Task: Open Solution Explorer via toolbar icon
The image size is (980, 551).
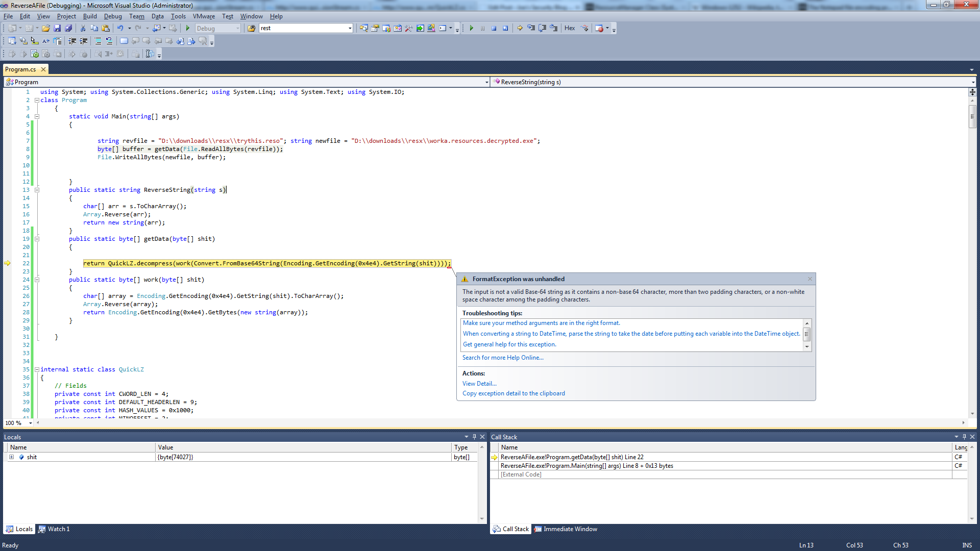Action: (x=363, y=28)
